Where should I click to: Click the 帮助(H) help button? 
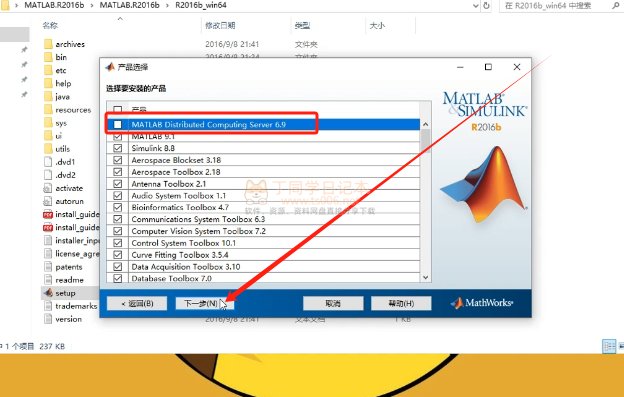[401, 304]
